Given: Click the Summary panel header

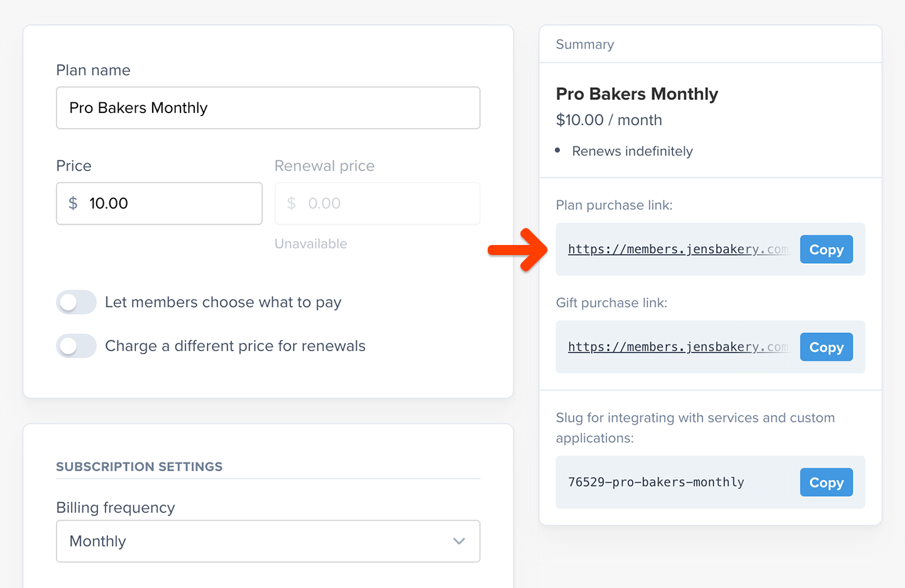Looking at the screenshot, I should (585, 45).
